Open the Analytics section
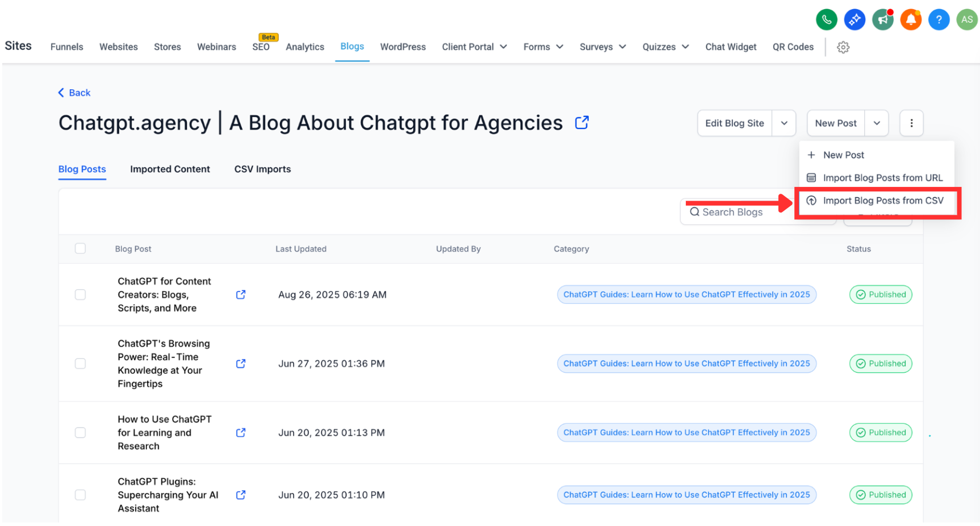 coord(305,47)
